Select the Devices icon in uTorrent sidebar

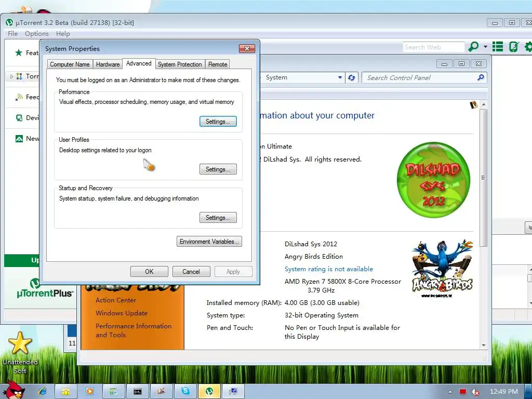coord(19,118)
